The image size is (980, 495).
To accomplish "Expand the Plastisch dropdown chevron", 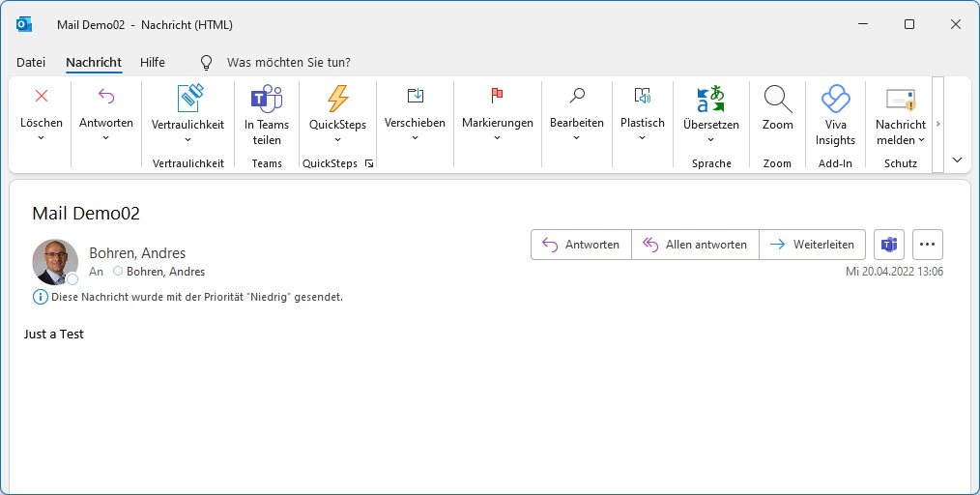I will (643, 137).
